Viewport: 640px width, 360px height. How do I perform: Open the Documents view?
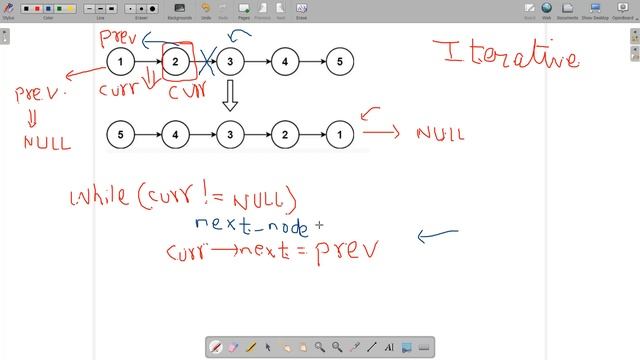tap(567, 11)
